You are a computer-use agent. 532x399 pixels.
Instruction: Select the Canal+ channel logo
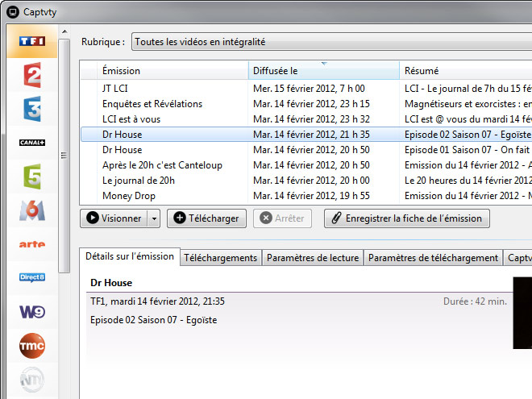click(x=32, y=143)
